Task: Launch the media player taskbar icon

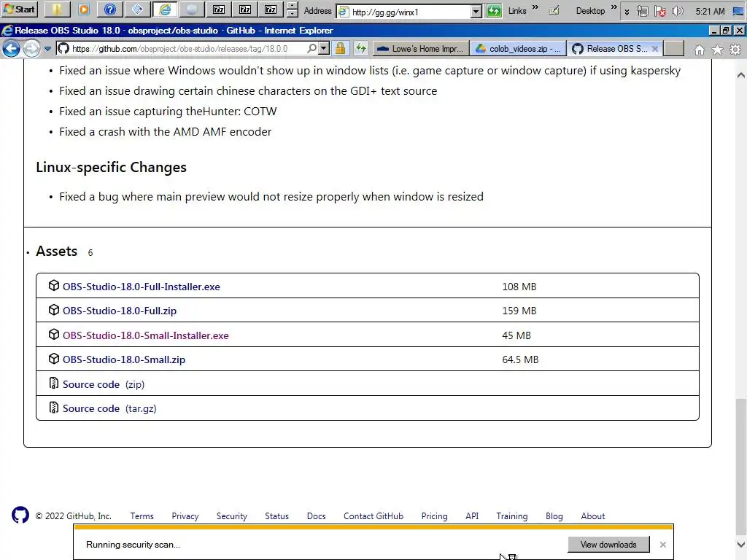Action: [x=84, y=9]
